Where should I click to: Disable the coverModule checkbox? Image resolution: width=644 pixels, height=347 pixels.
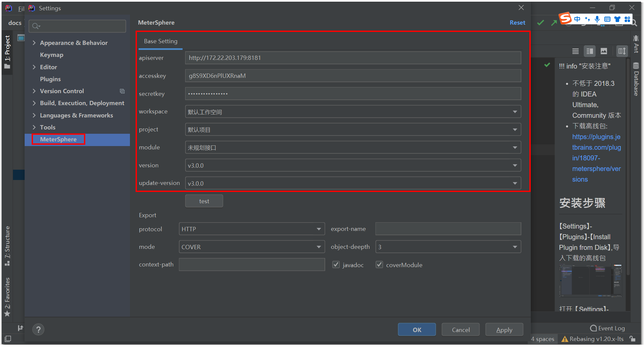(379, 264)
